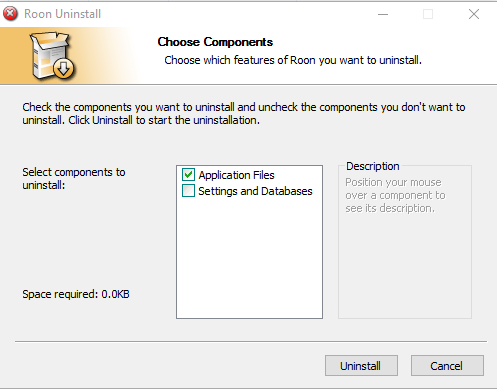
Task: Click the red Roon Uninstall title icon
Action: (10, 14)
